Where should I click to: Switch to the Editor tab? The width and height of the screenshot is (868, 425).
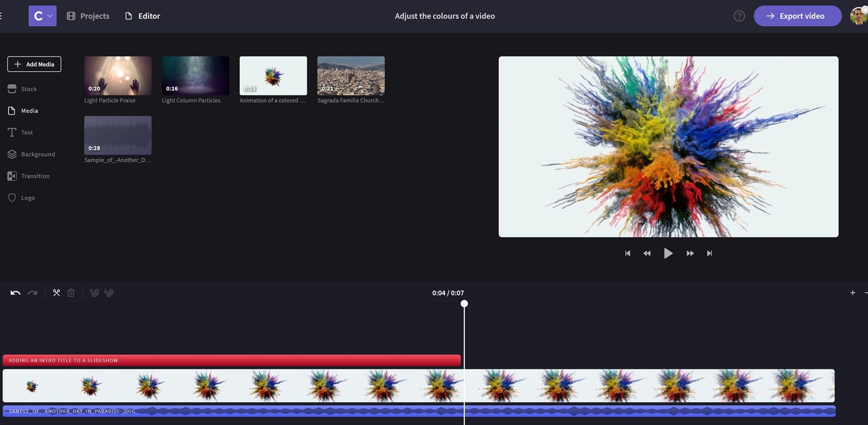click(x=142, y=15)
